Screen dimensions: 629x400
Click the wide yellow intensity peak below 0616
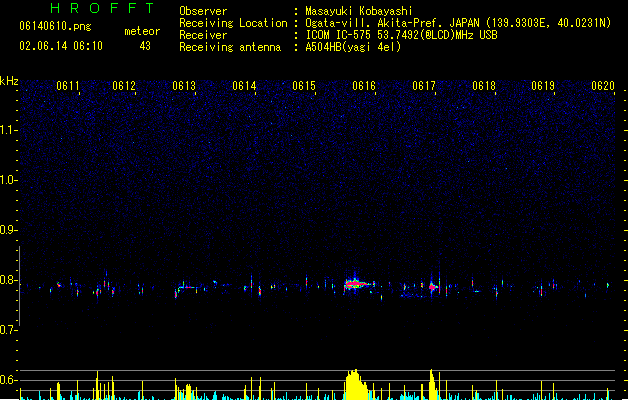(x=357, y=385)
